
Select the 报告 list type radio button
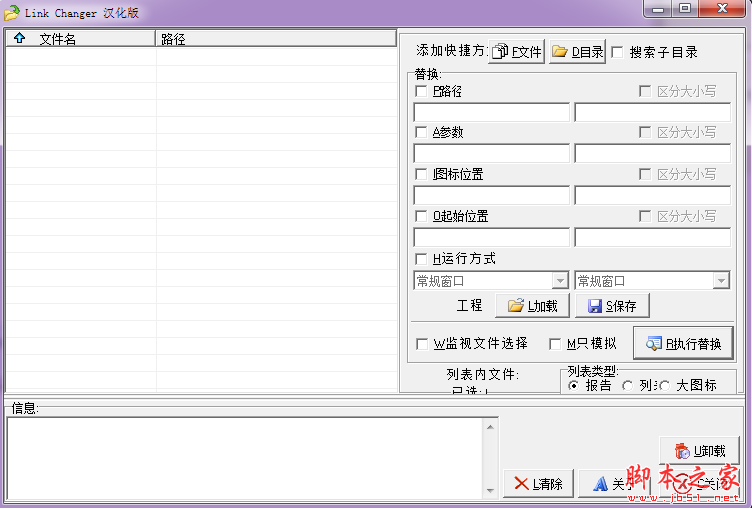[573, 386]
